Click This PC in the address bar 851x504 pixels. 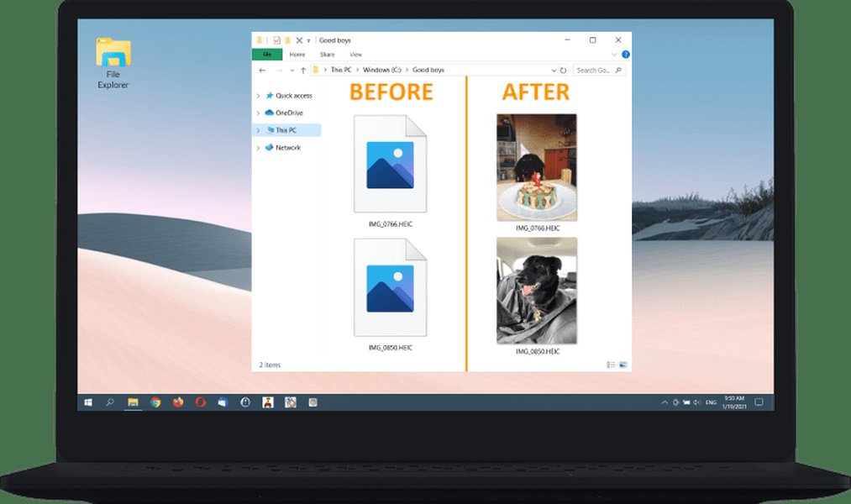(x=341, y=70)
